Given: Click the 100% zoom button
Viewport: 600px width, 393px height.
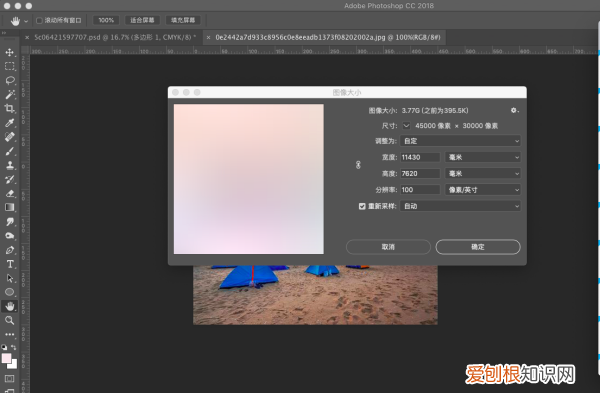Looking at the screenshot, I should (106, 20).
